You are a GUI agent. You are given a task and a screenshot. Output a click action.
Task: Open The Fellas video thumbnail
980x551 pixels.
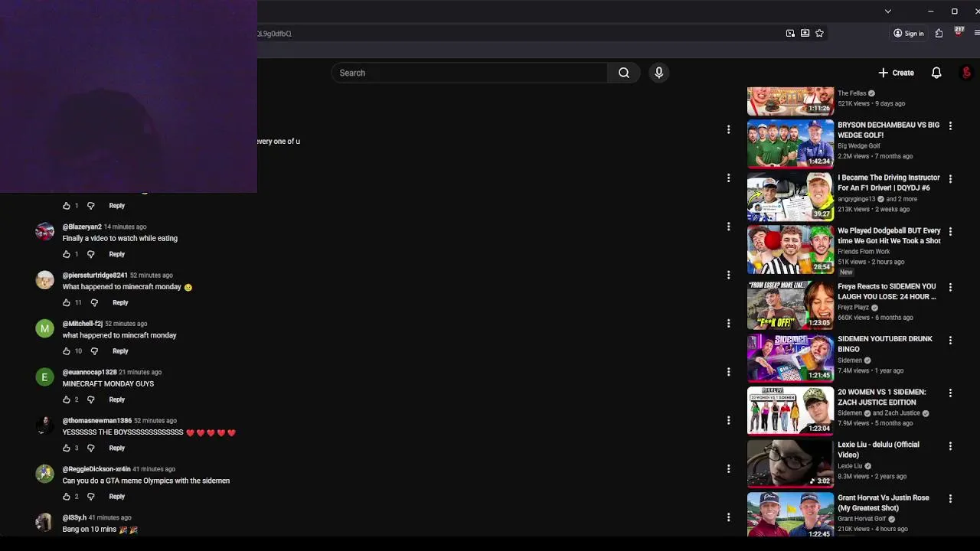pyautogui.click(x=790, y=101)
